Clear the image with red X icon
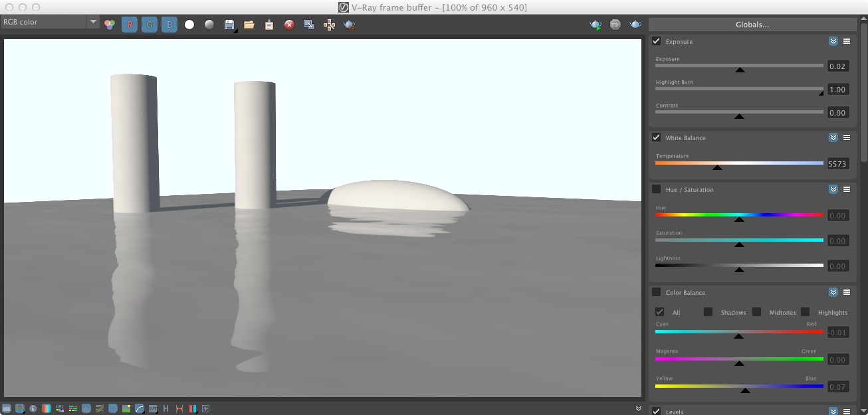The image size is (868, 415). coord(289,25)
